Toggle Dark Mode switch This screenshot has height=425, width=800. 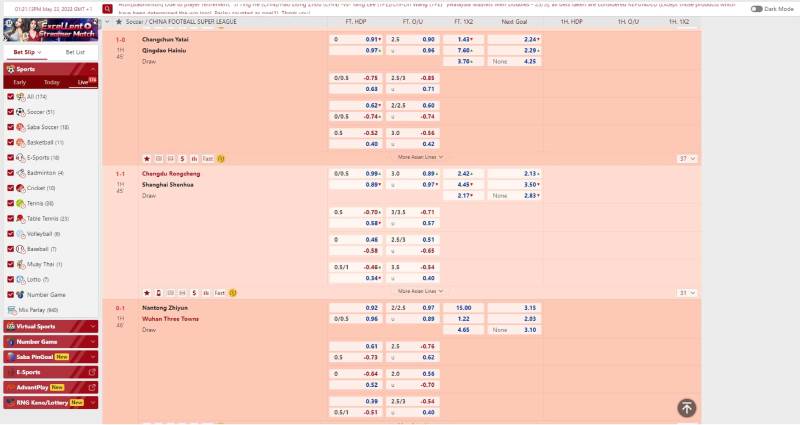[x=770, y=8]
